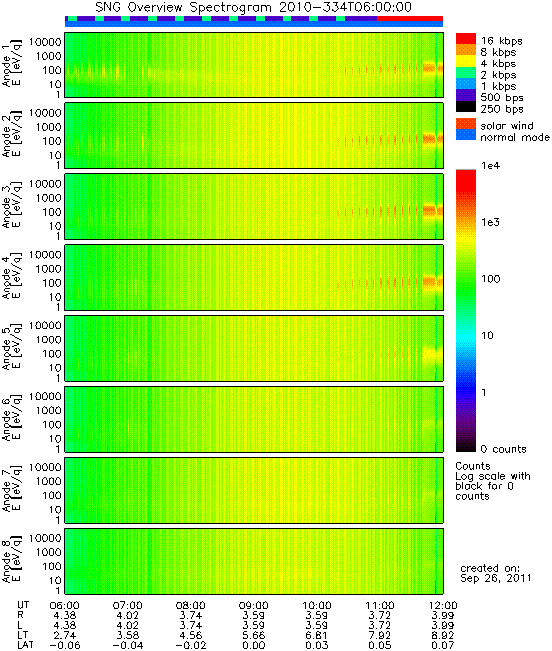This screenshot has height=651, width=552.
Task: Click the LAT value 0.07 at 12:00
Action: coord(443,645)
